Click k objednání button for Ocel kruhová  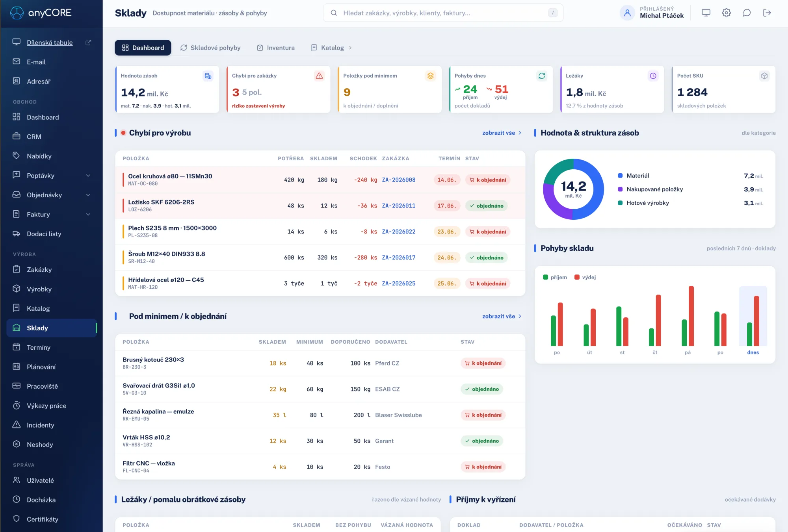488,180
